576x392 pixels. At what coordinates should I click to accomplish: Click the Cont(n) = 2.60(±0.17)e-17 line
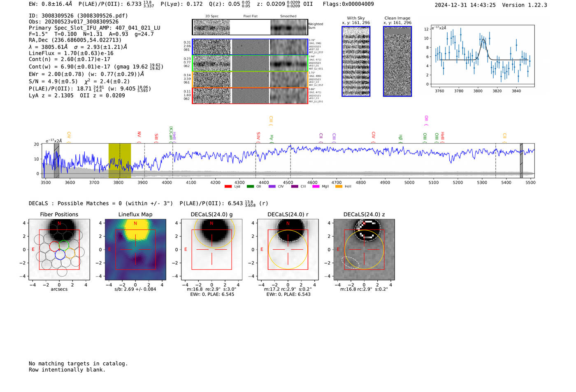70,60
